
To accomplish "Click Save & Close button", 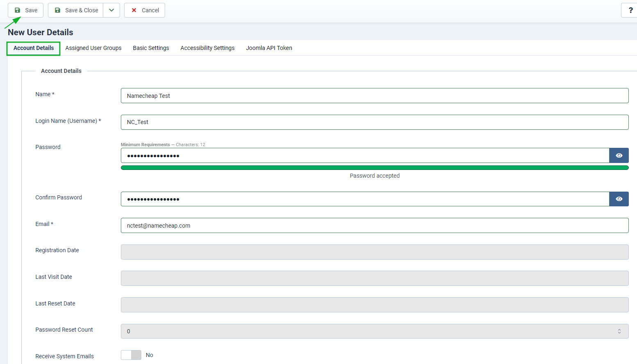I will coord(76,10).
